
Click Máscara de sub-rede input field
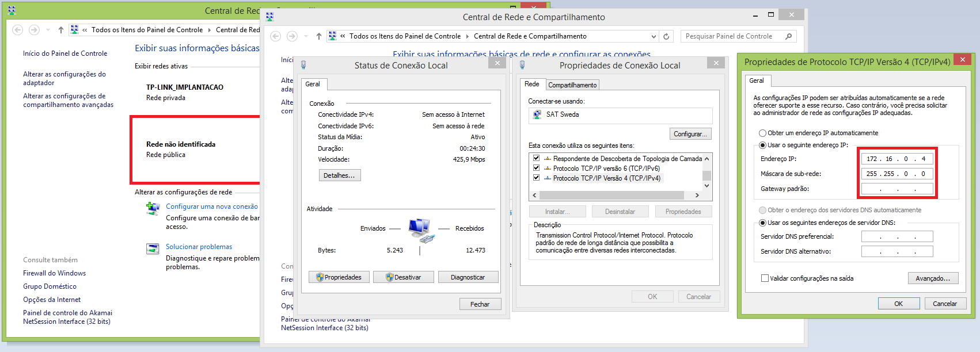coord(897,174)
